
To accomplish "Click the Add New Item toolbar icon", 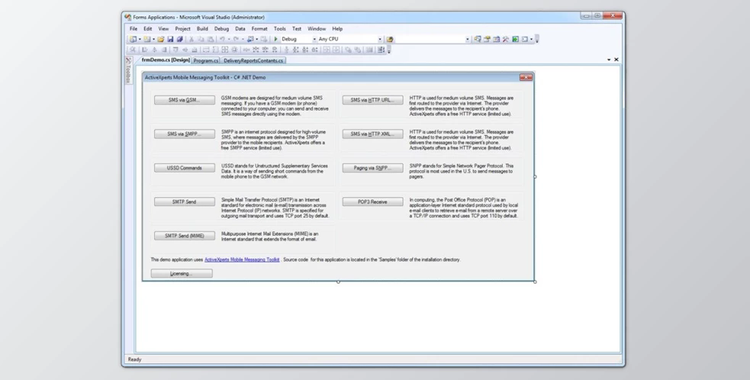I will (147, 39).
